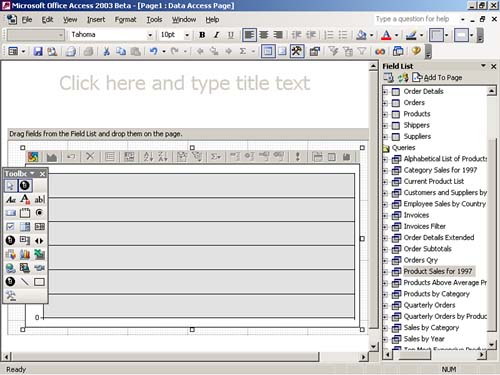Close the Field List pane
Image resolution: width=500 pixels, height=375 pixels.
(494, 66)
